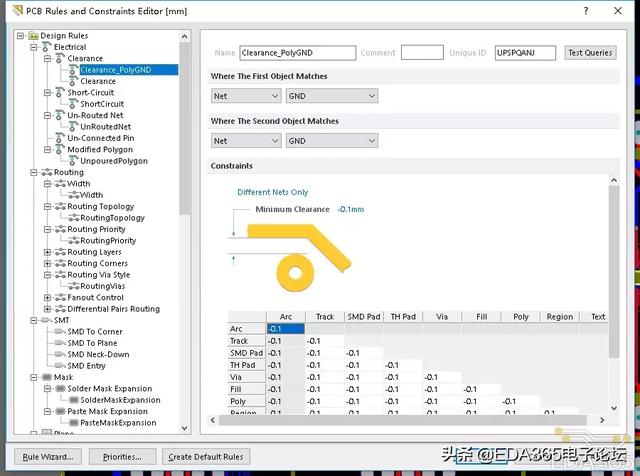640x476 pixels.
Task: Collapse the Electrical tree node
Action: 34,47
